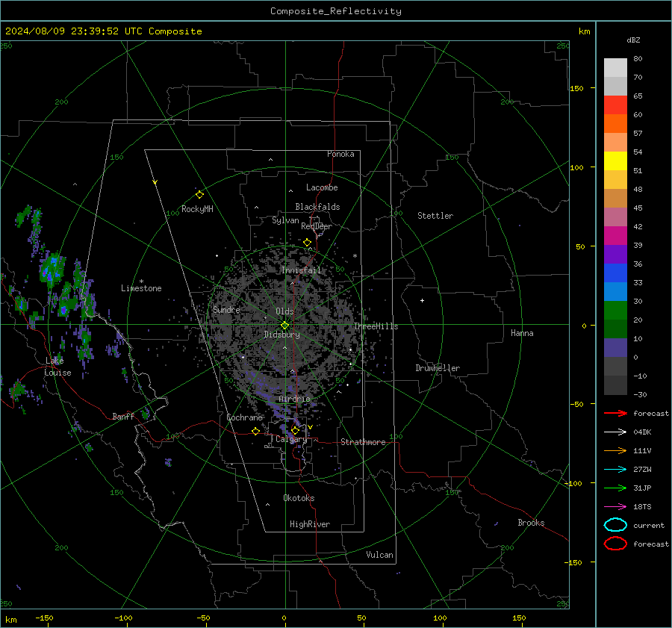Click the Didsbury city label
Screen dimensions: 672x628
(x=282, y=335)
